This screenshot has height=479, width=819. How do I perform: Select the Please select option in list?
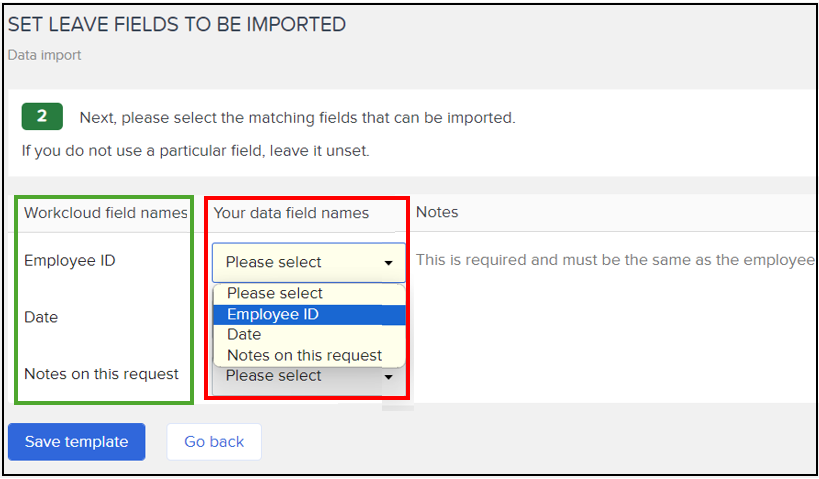point(309,294)
